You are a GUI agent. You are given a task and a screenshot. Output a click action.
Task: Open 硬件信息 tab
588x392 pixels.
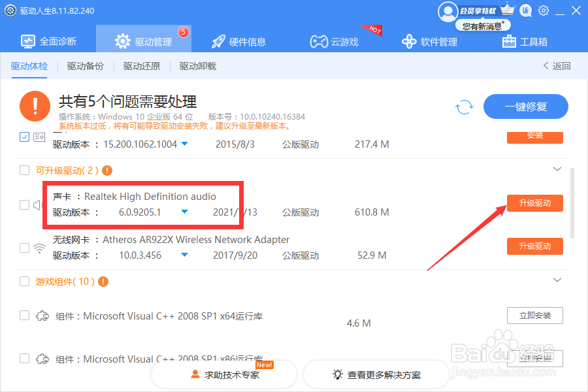(x=238, y=42)
